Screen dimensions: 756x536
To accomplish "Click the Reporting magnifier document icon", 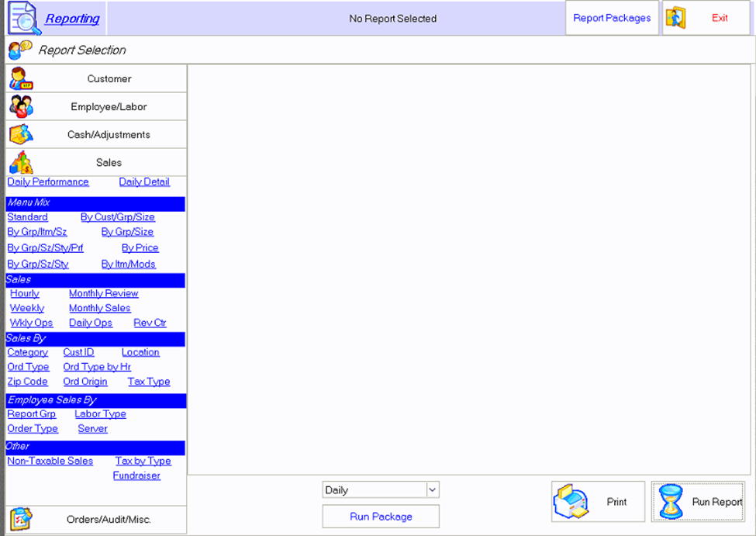I will coord(24,19).
